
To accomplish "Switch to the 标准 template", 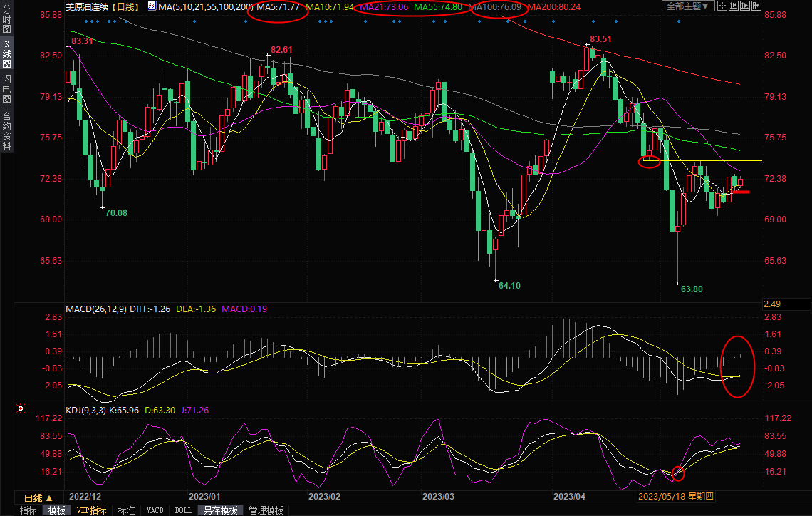I will click(126, 510).
